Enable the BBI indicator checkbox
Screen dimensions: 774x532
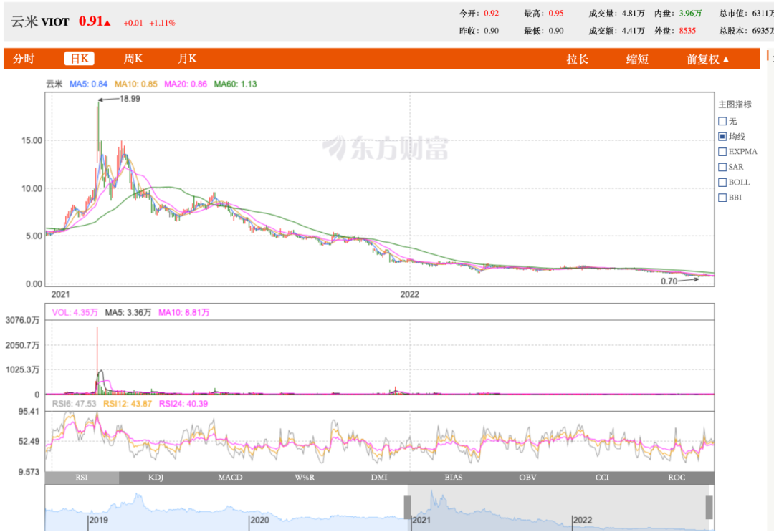point(722,197)
